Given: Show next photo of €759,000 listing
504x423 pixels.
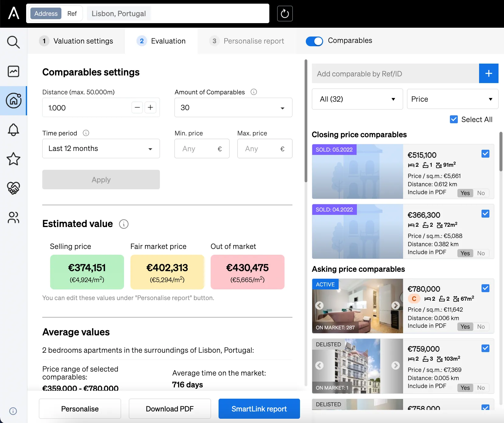Looking at the screenshot, I should point(395,365).
